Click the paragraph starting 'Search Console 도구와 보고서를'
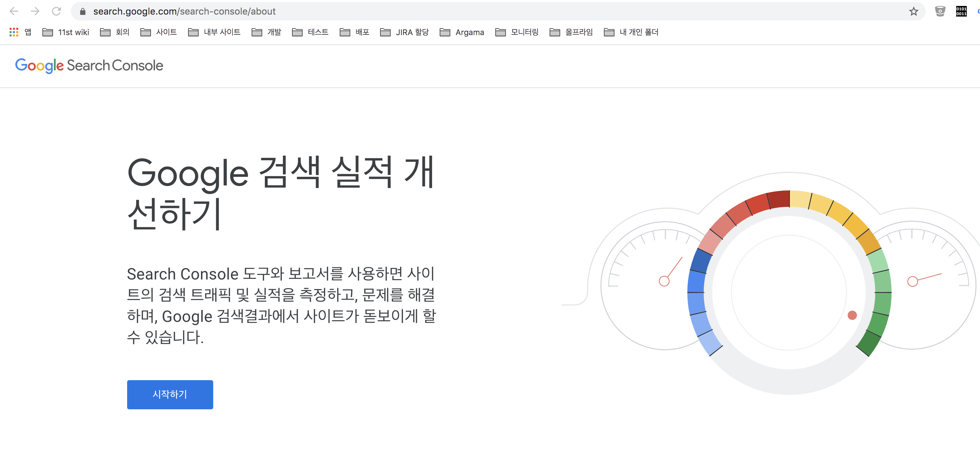This screenshot has width=980, height=455. [x=281, y=306]
